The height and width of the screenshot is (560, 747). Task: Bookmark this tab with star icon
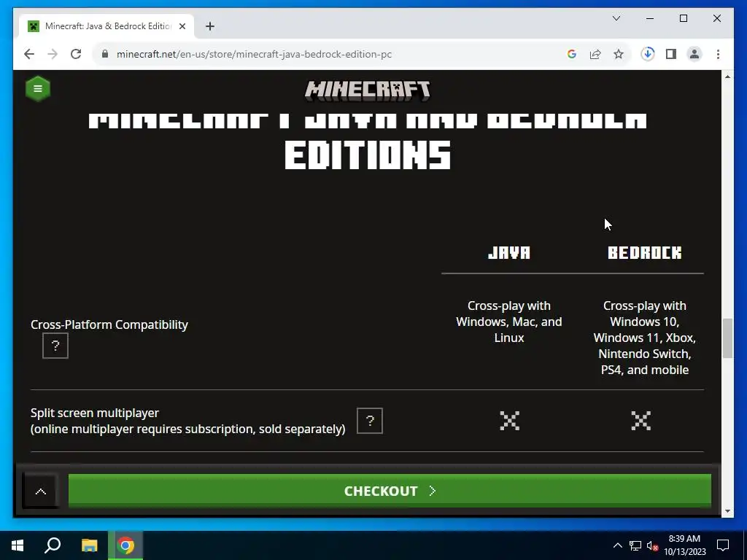[619, 54]
